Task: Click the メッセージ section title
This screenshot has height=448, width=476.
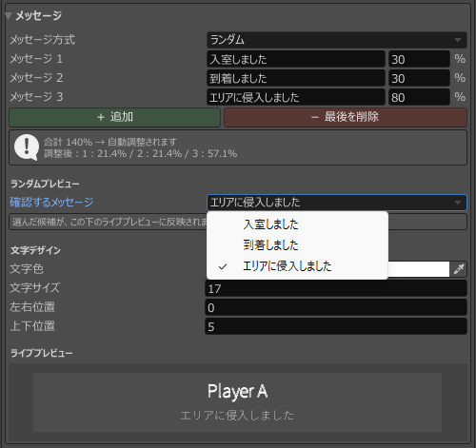Action: coord(38,15)
